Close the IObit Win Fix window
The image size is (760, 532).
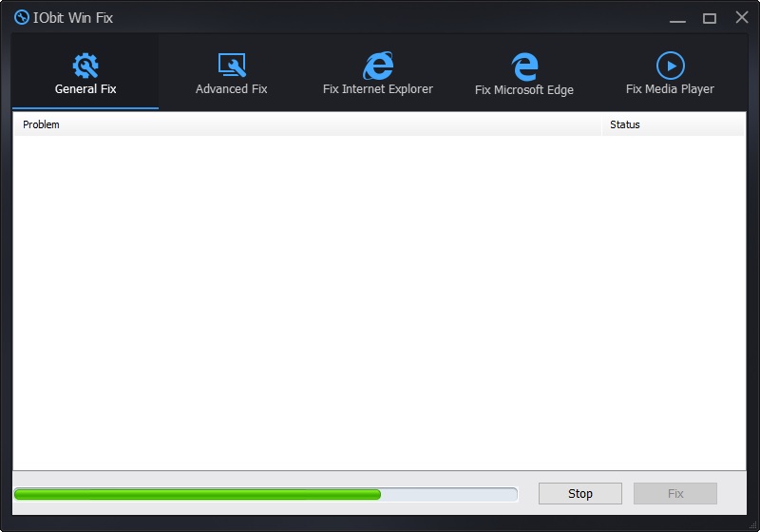742,17
